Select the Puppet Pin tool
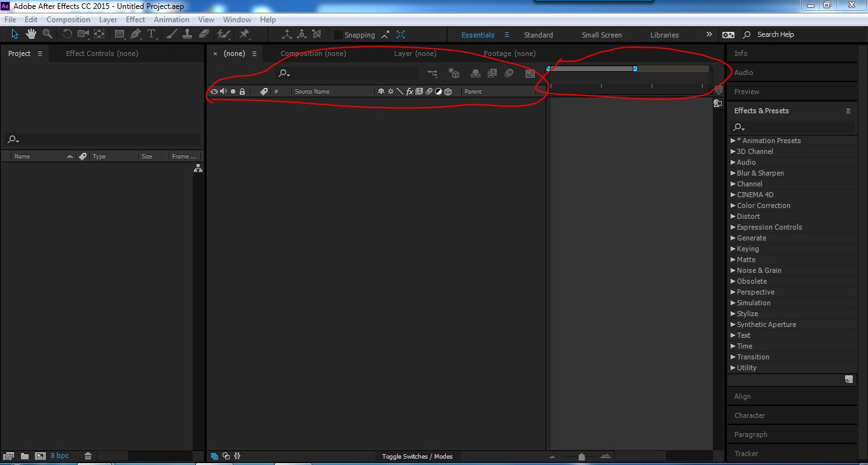This screenshot has width=868, height=465. click(x=244, y=34)
